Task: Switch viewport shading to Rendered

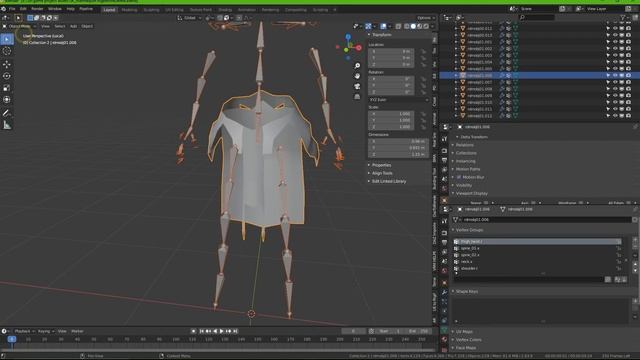Action: [x=426, y=26]
